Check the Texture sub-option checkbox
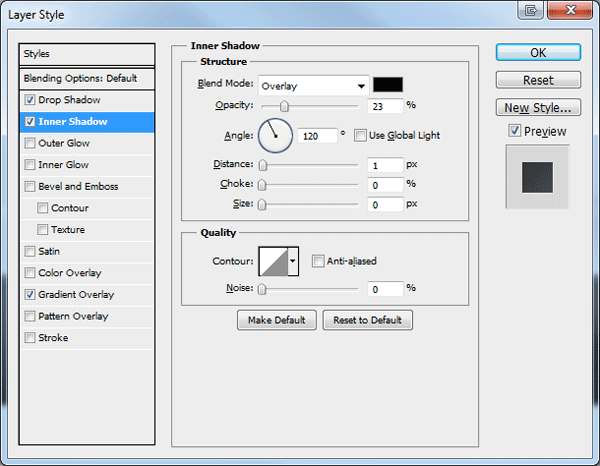This screenshot has height=466, width=600. pyautogui.click(x=42, y=230)
